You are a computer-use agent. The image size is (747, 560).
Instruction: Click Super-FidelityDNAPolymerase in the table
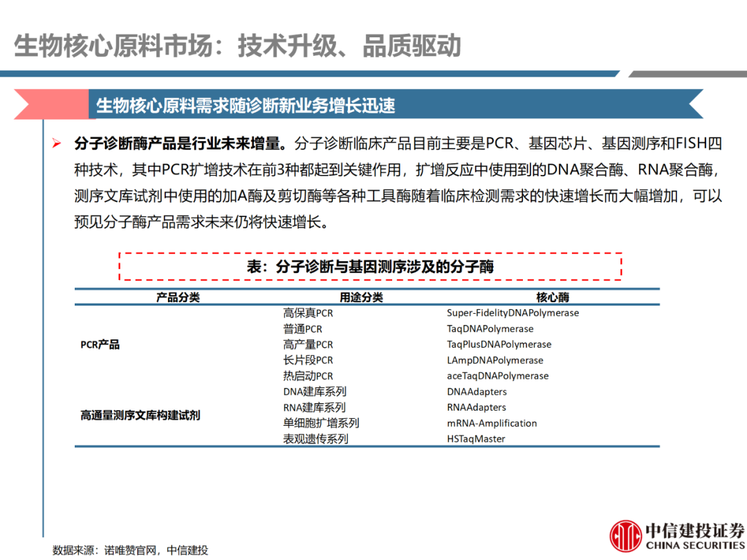(513, 313)
